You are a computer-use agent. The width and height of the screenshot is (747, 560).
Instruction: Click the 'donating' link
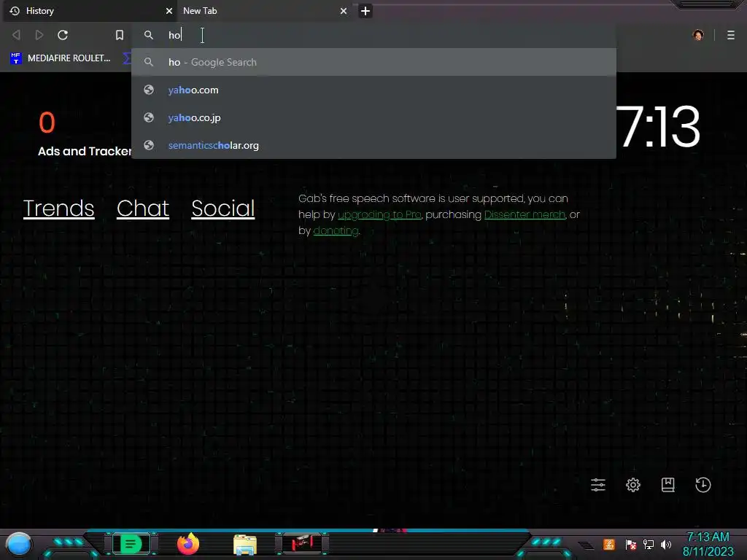(336, 231)
